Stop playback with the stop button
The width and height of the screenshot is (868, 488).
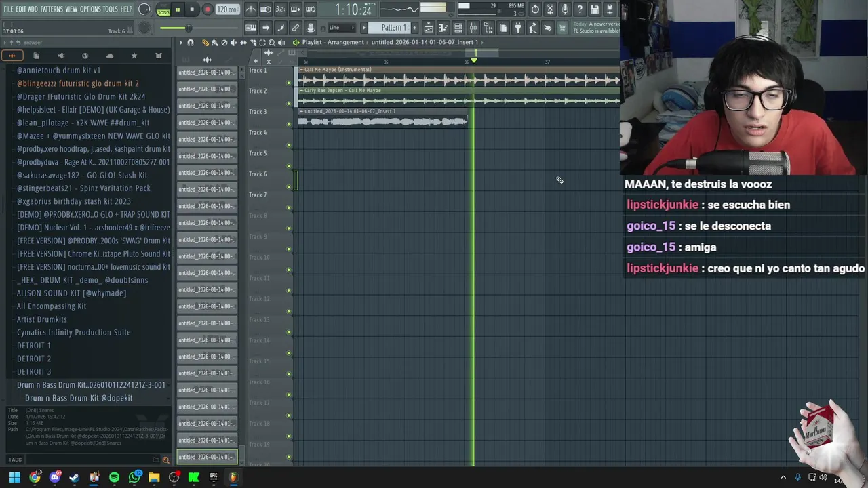tap(193, 9)
